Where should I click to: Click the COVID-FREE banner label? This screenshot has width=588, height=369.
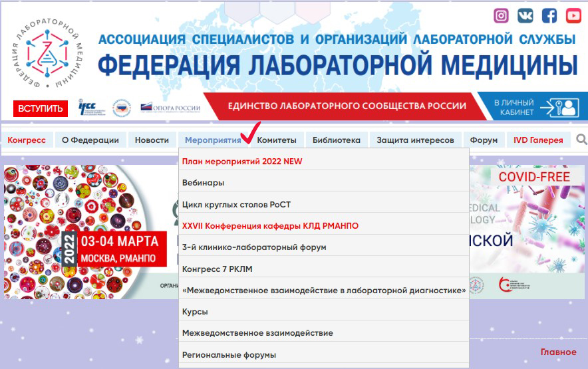[x=534, y=176]
